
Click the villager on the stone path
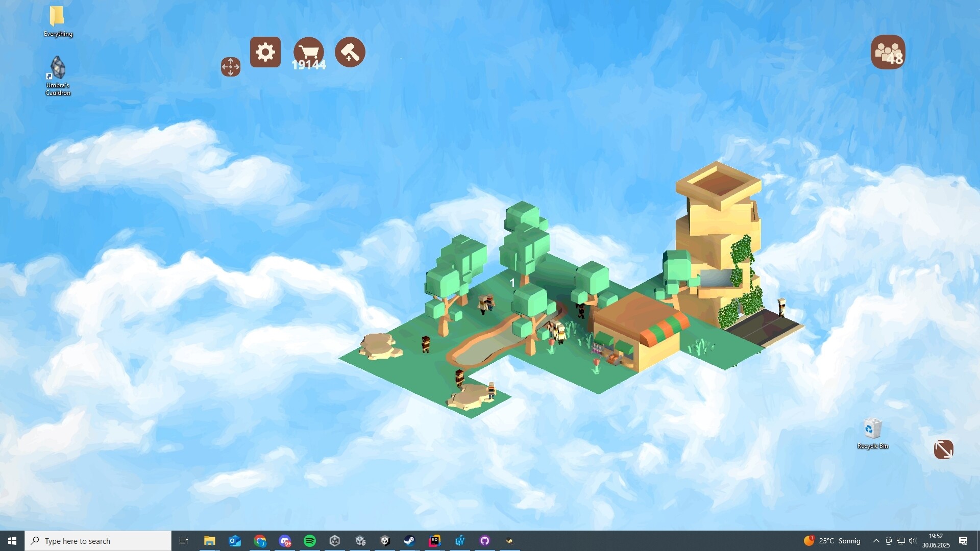pyautogui.click(x=781, y=308)
